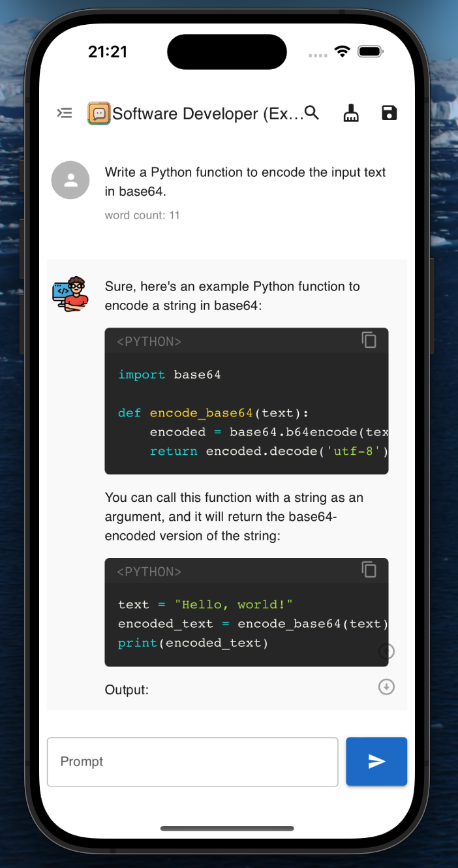Tap the scroll-up arrow circle icon
Viewport: 458px width, 868px height.
click(x=387, y=651)
